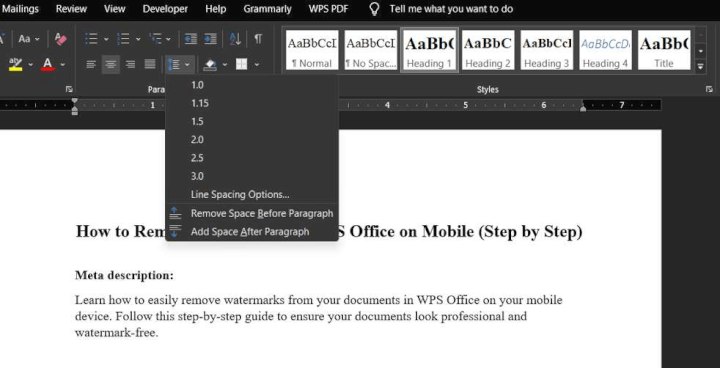Toggle the Show/Hide paragraph marks icon
Viewport: 720px width, 368px height.
(x=258, y=39)
